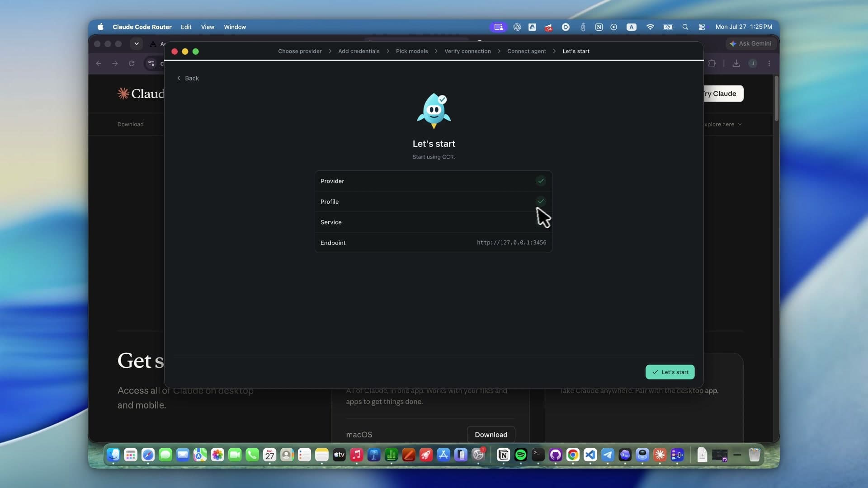
Task: Open the browser three-dot menu
Action: tap(769, 63)
